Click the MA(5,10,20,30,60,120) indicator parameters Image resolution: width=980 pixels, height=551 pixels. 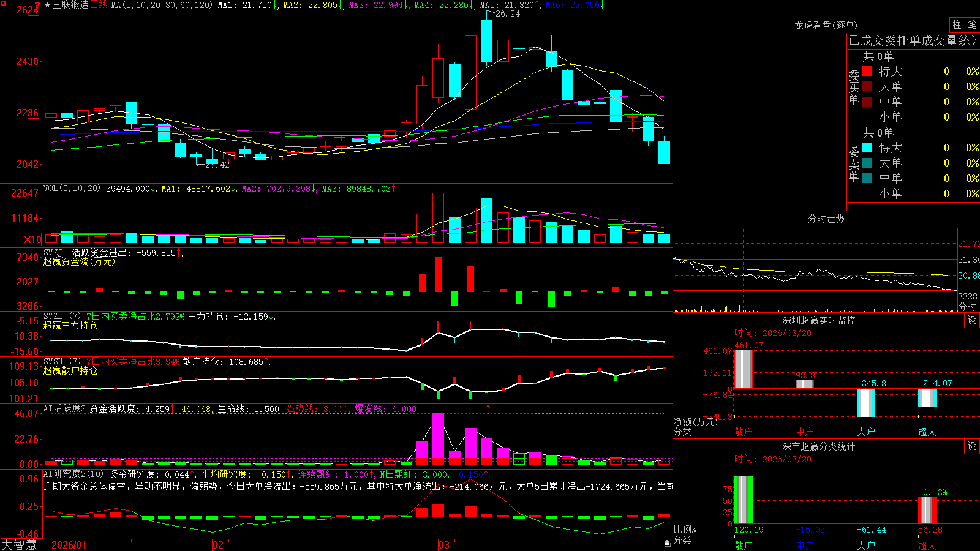(x=162, y=5)
